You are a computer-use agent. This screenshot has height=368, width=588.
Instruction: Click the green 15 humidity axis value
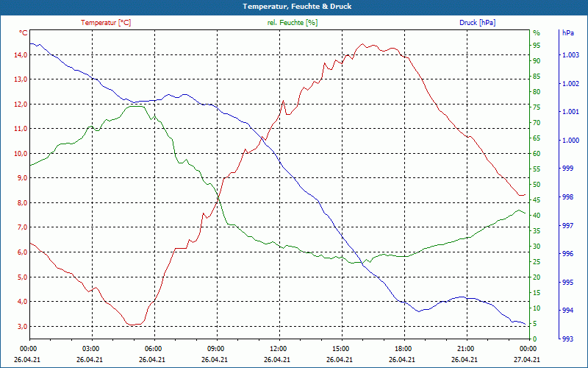tap(537, 292)
